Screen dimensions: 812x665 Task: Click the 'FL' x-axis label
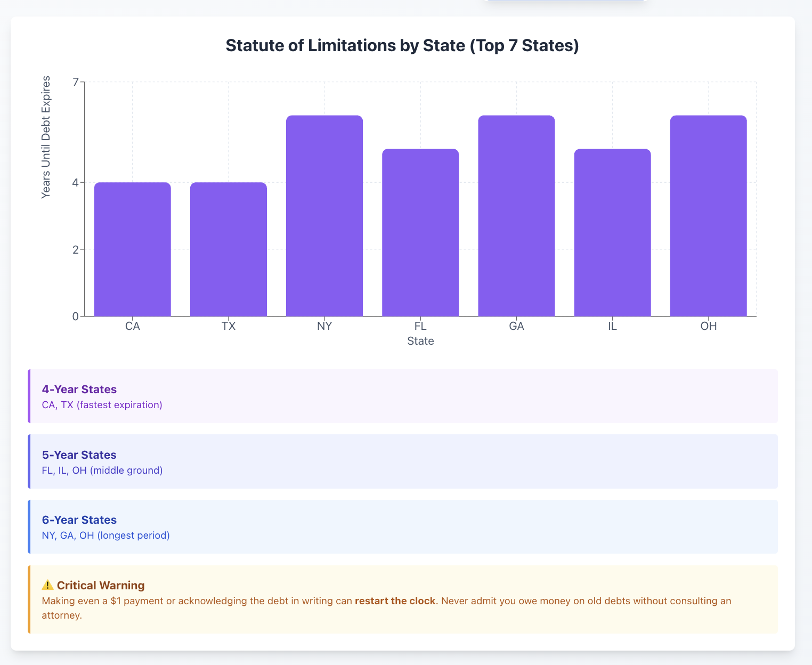point(420,326)
